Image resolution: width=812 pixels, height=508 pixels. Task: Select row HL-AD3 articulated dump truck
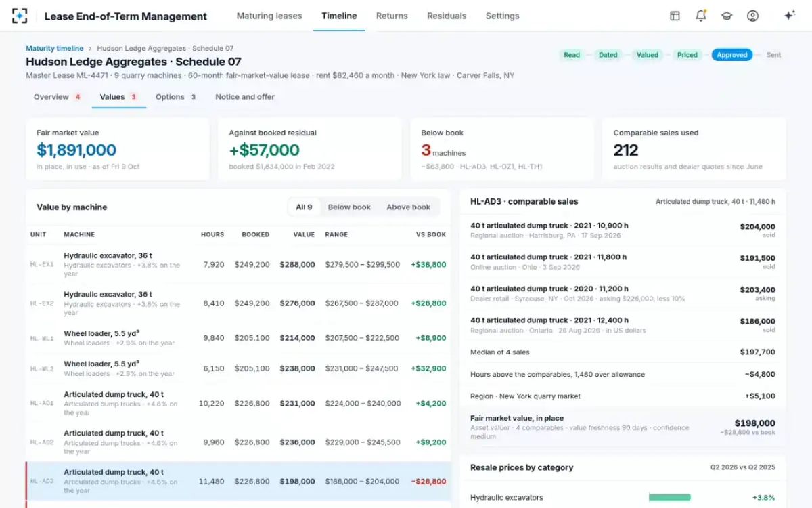[x=238, y=482]
